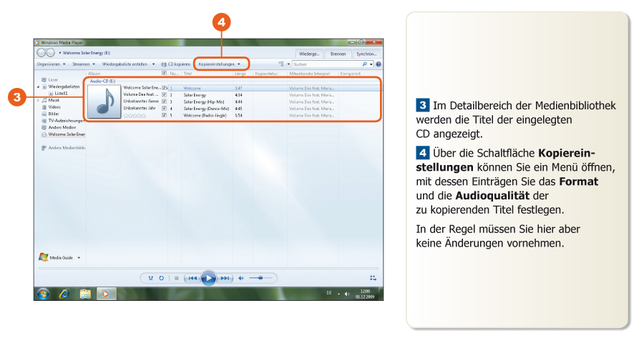Toggle the select-all checkbox in the column header

point(165,73)
